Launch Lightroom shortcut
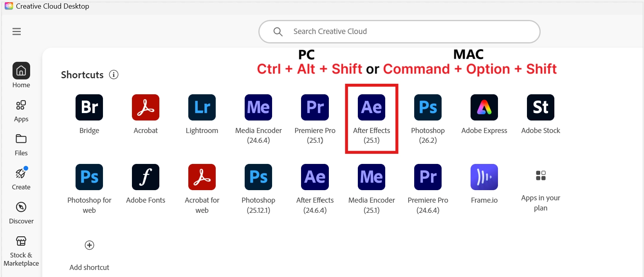644x277 pixels. 202,108
